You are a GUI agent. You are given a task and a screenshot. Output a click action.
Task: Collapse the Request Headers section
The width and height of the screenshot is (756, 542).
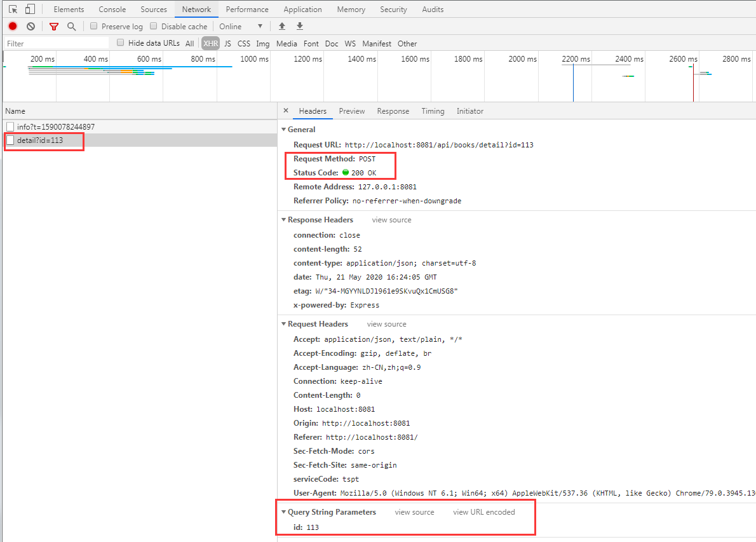(x=283, y=323)
